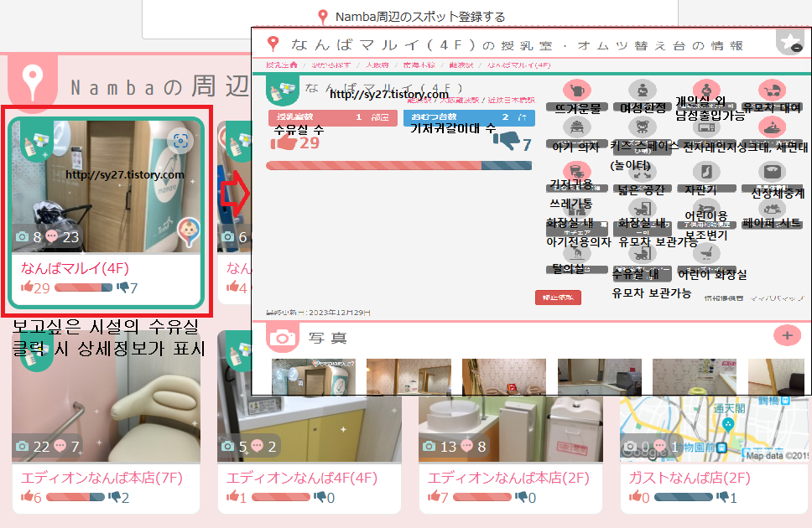Open the エディオンなんば4F(4F) card title
Screen dimensions: 812x528
pos(302,478)
